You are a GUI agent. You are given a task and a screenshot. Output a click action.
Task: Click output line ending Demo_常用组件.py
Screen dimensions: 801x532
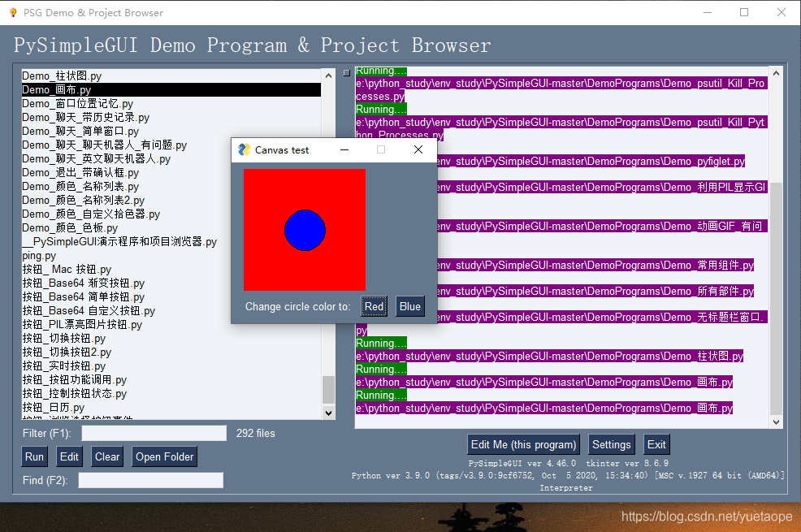[x=595, y=265]
